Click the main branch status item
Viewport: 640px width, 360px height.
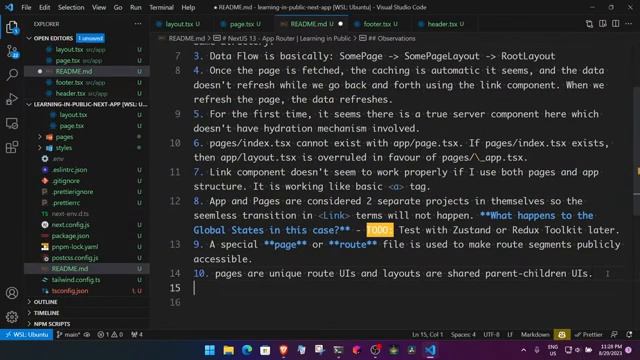[x=68, y=335]
